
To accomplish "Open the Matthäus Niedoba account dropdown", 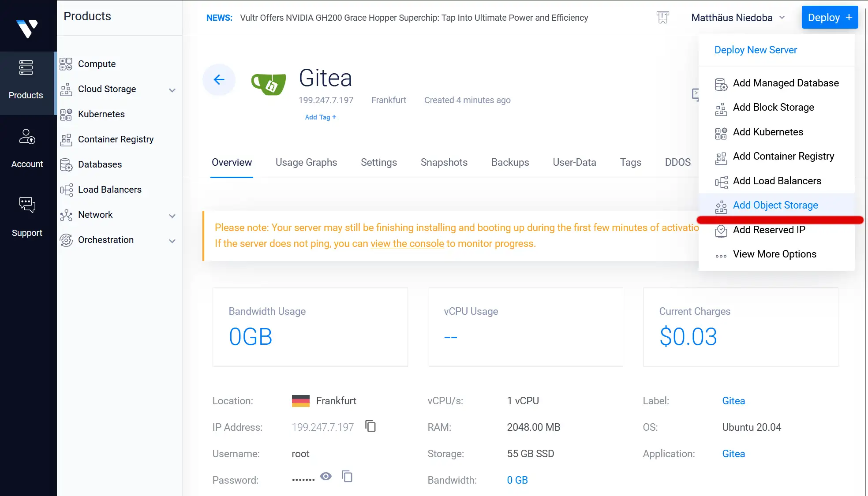I will 737,17.
